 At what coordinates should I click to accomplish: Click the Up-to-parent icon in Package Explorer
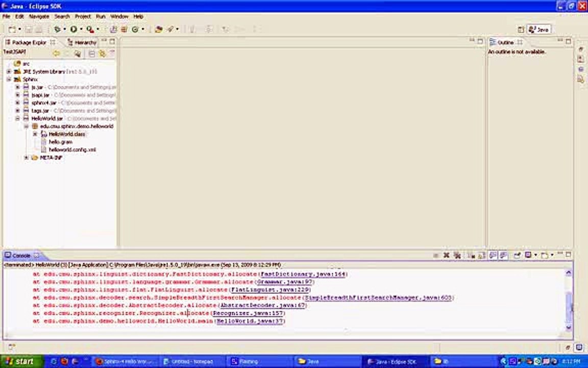click(x=78, y=54)
